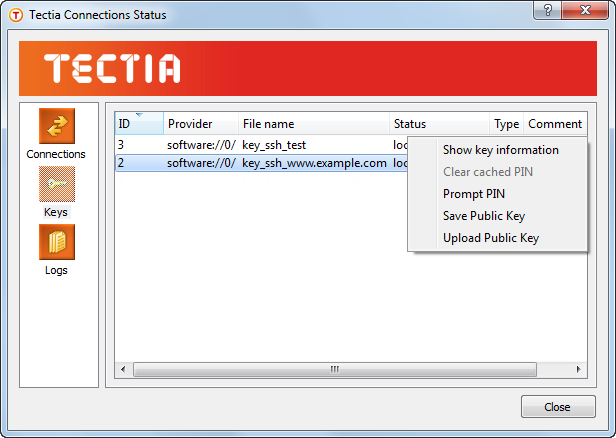Click horizontal scrollbar left arrow
Screen dimensions: 616x438
click(123, 369)
